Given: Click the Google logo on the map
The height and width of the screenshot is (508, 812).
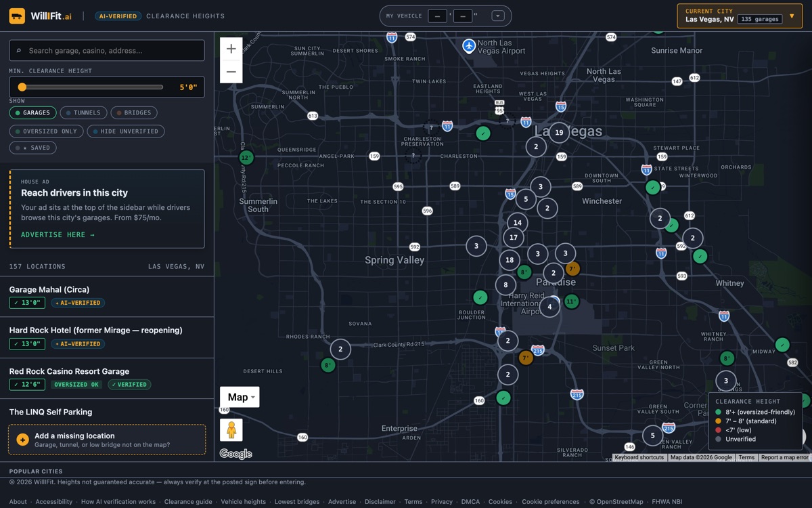Looking at the screenshot, I should pos(235,454).
